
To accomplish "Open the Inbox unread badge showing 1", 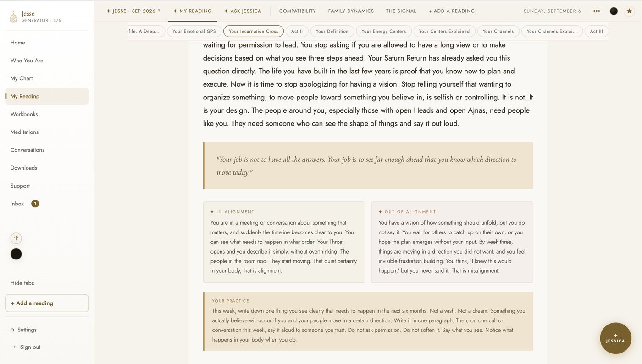I will coord(35,204).
